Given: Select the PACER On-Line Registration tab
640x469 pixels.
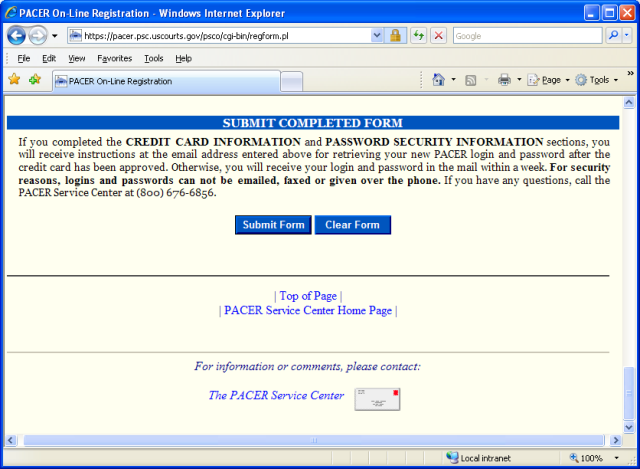Looking at the screenshot, I should coord(165,81).
